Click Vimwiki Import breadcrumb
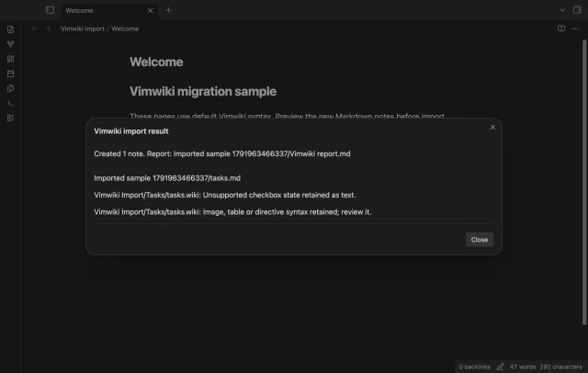This screenshot has height=373, width=588. [83, 28]
